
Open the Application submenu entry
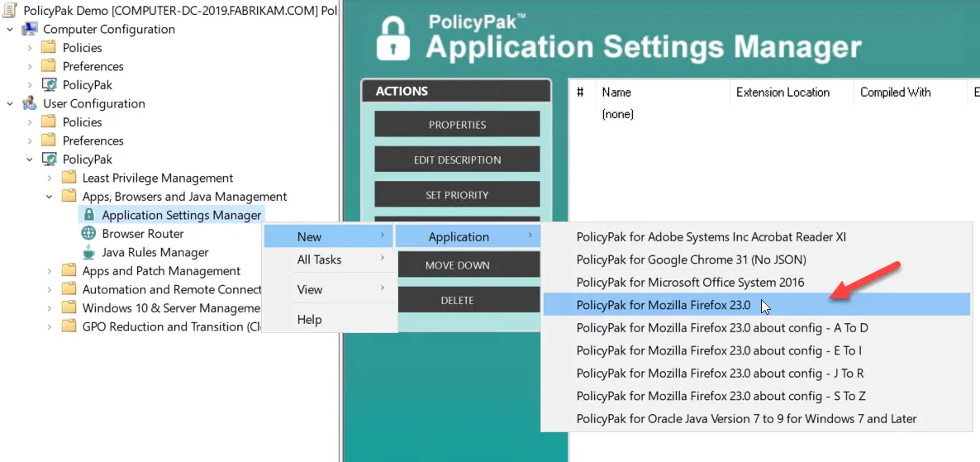[467, 236]
